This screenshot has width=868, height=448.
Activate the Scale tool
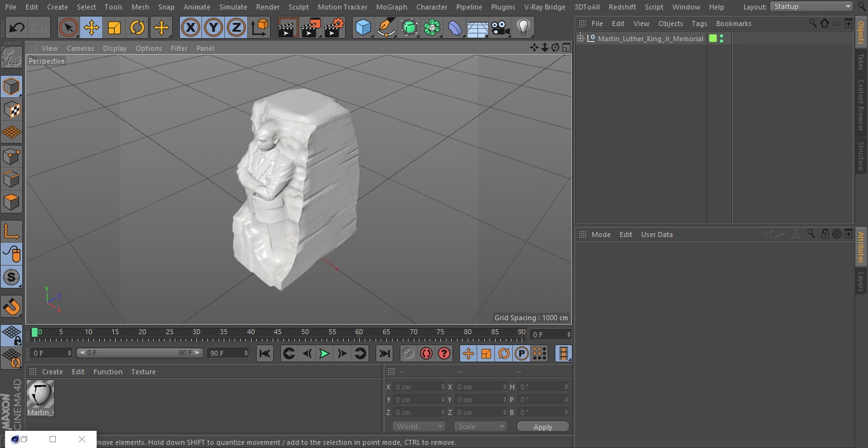[114, 27]
